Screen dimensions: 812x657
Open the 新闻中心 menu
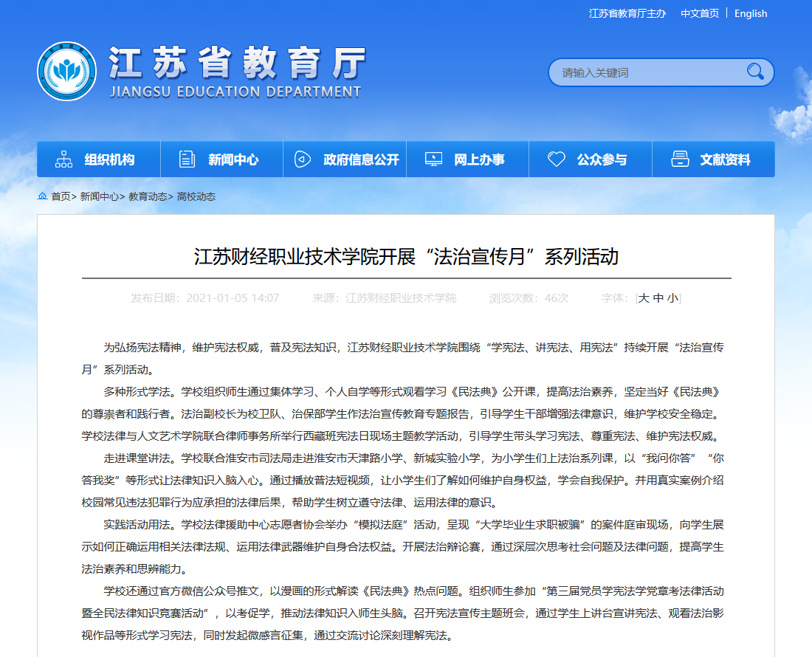pyautogui.click(x=233, y=159)
